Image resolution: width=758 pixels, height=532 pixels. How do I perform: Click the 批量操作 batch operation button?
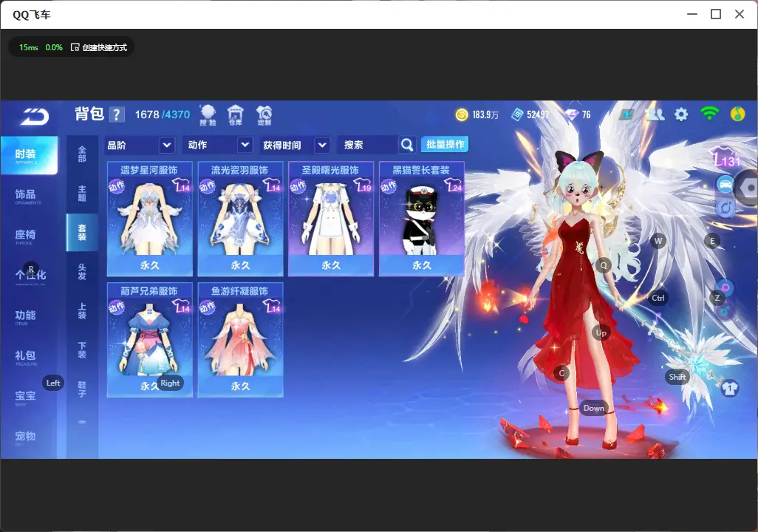pos(445,145)
